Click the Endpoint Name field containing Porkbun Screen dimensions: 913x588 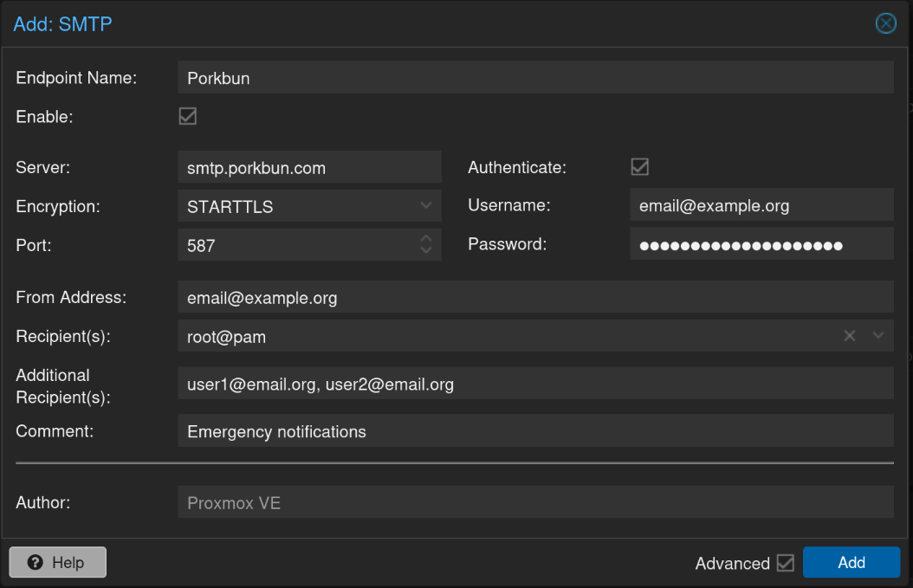[535, 77]
